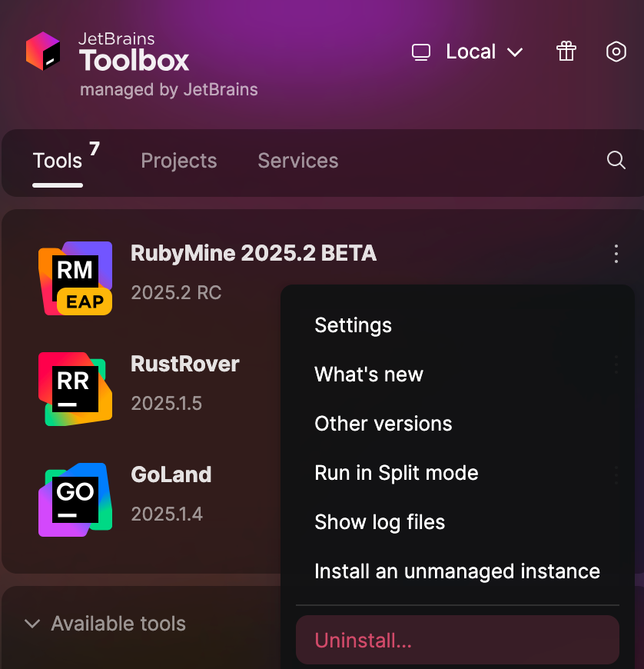Open the search magnifier
Image resolution: width=644 pixels, height=669 pixels.
point(616,161)
